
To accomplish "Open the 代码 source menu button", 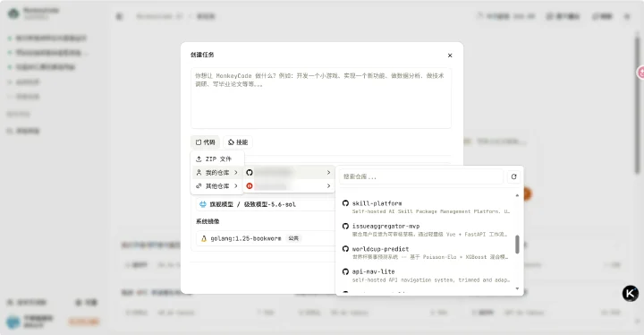I will pyautogui.click(x=205, y=142).
